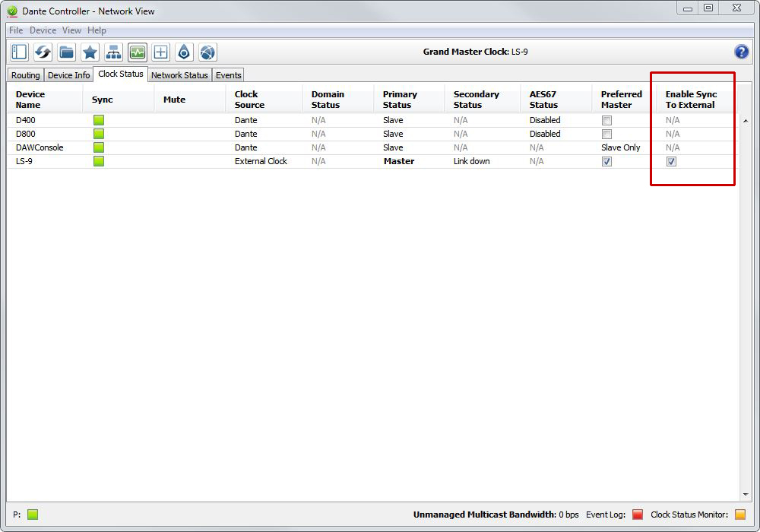Uncheck Enable Sync To External for LS-9

point(671,161)
